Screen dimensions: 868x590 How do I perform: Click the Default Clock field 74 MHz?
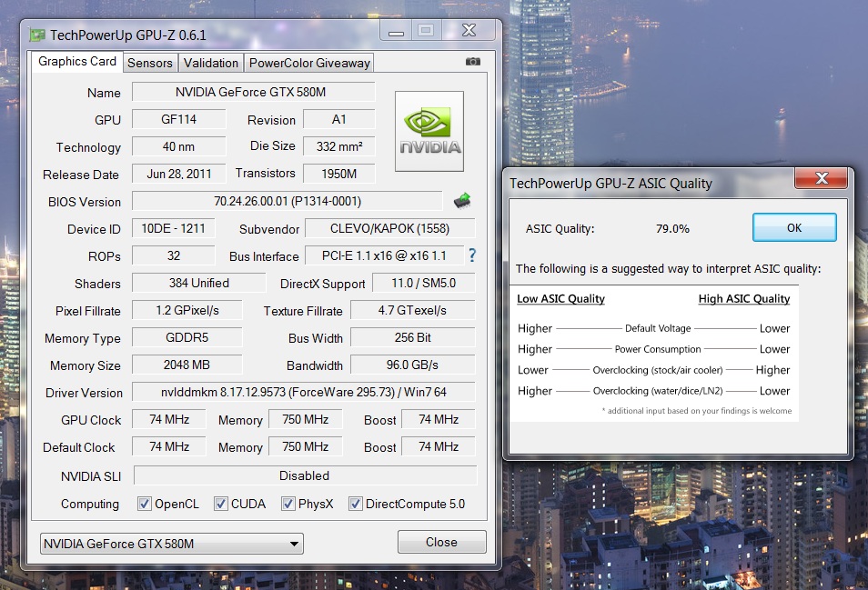pyautogui.click(x=169, y=446)
